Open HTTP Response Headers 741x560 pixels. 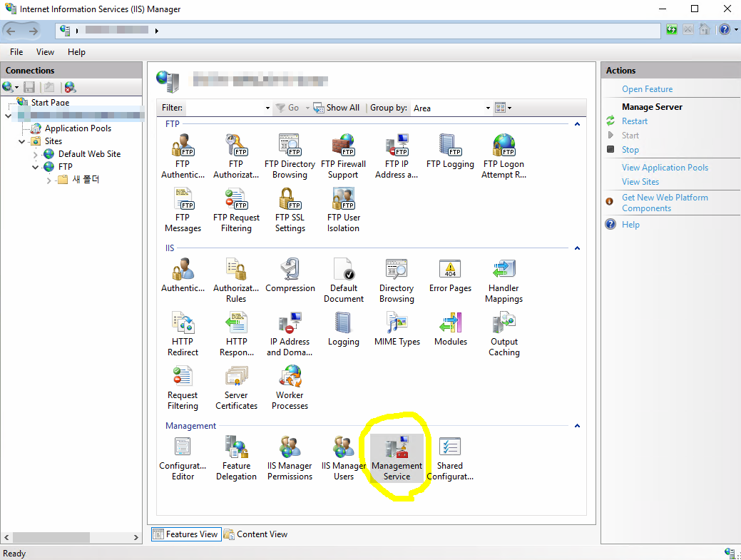coord(236,334)
